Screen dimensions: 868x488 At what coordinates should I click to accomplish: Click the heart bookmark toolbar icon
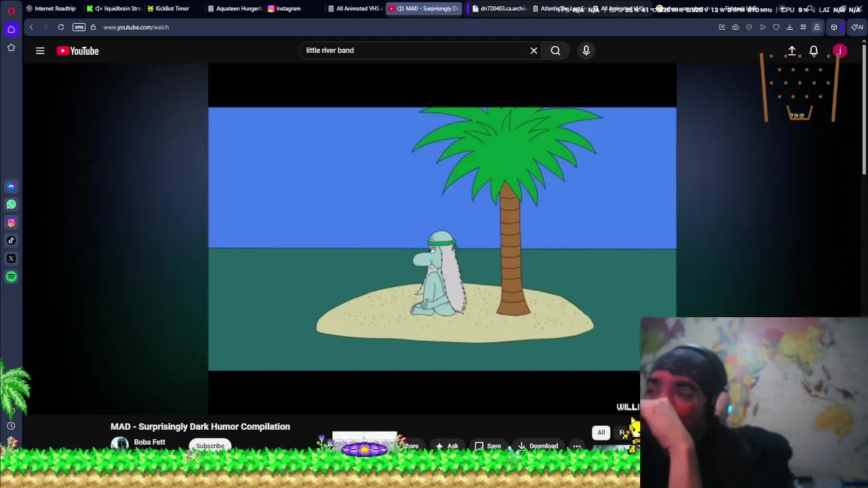(776, 27)
